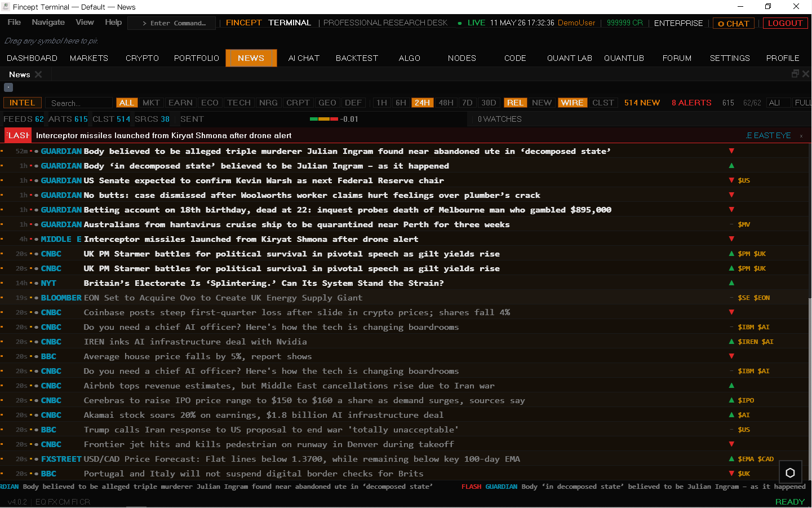This screenshot has height=508, width=812.
Task: Toggle the ALL category filter
Action: point(127,103)
